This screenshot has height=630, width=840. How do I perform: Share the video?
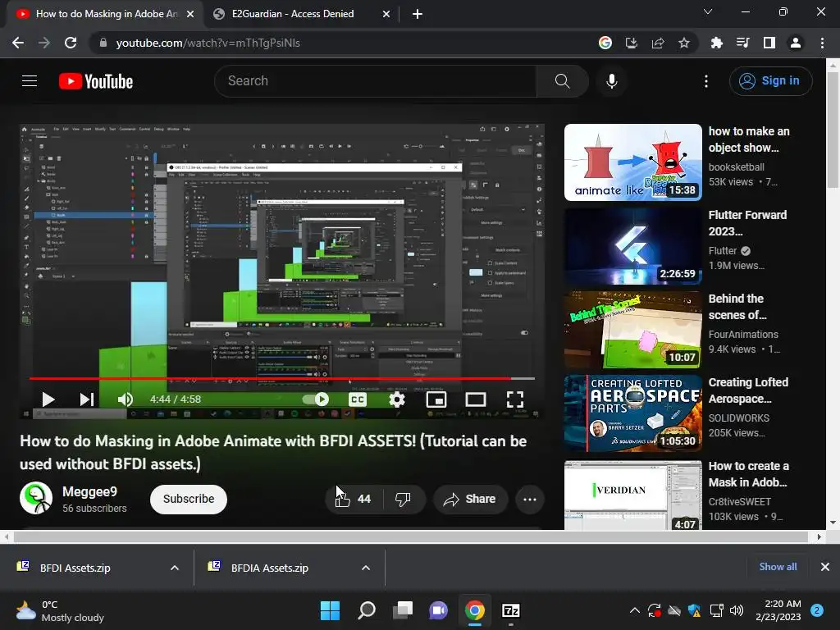click(470, 500)
